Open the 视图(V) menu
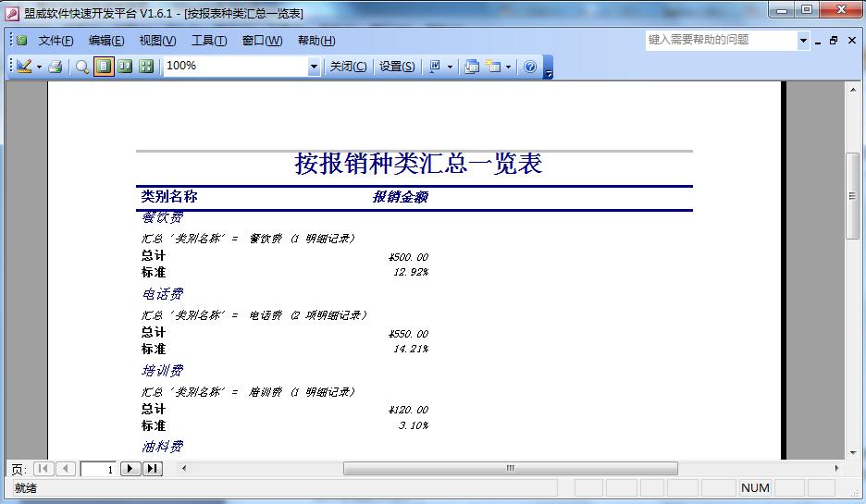 pos(157,41)
